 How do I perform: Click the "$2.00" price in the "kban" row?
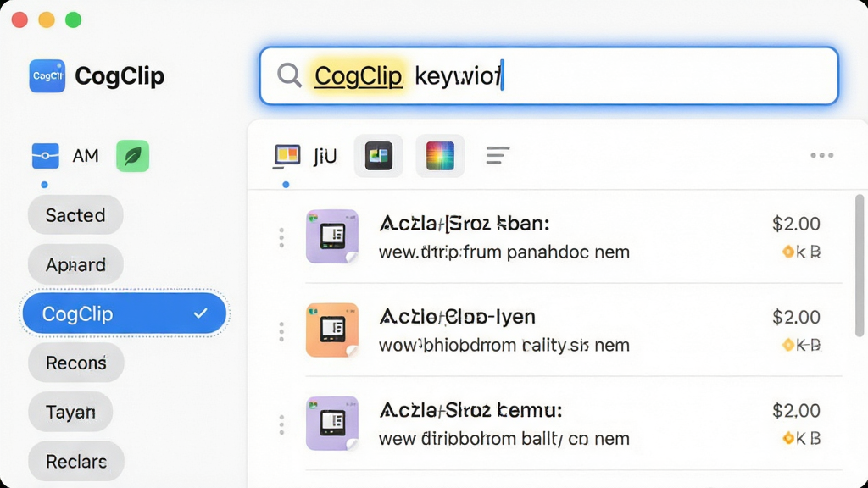tap(796, 224)
